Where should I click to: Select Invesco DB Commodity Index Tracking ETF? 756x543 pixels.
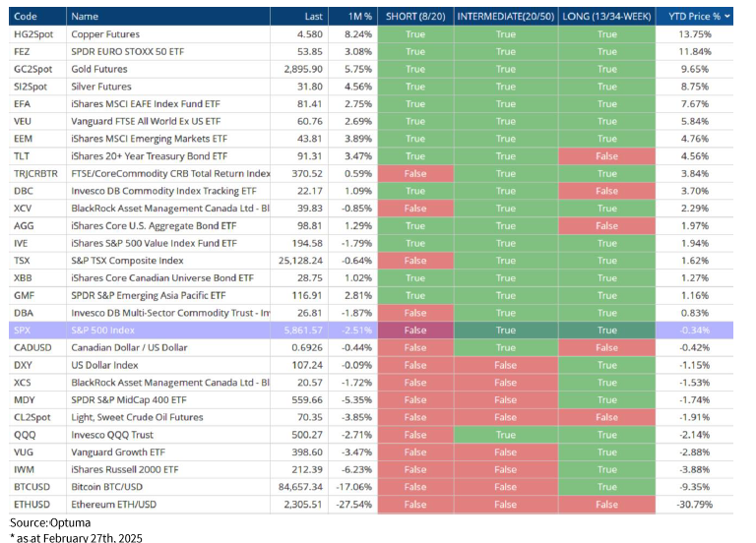[x=163, y=191]
